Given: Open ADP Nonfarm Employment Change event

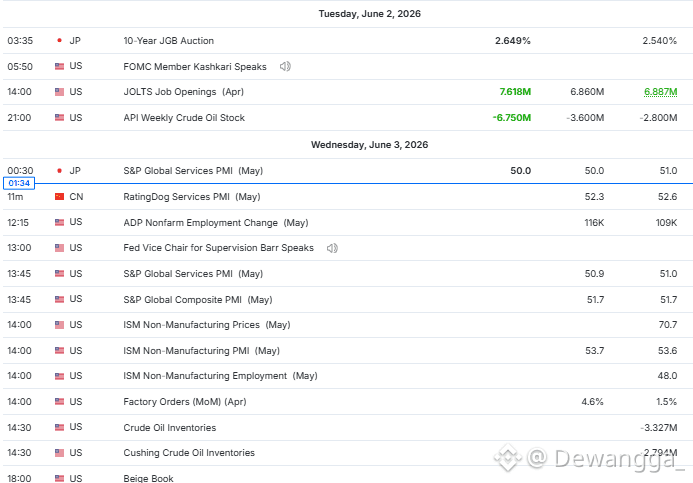Looking at the screenshot, I should coord(216,222).
